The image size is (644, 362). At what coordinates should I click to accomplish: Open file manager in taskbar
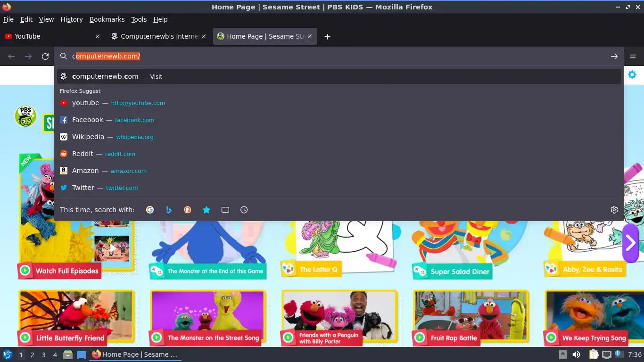(68, 354)
